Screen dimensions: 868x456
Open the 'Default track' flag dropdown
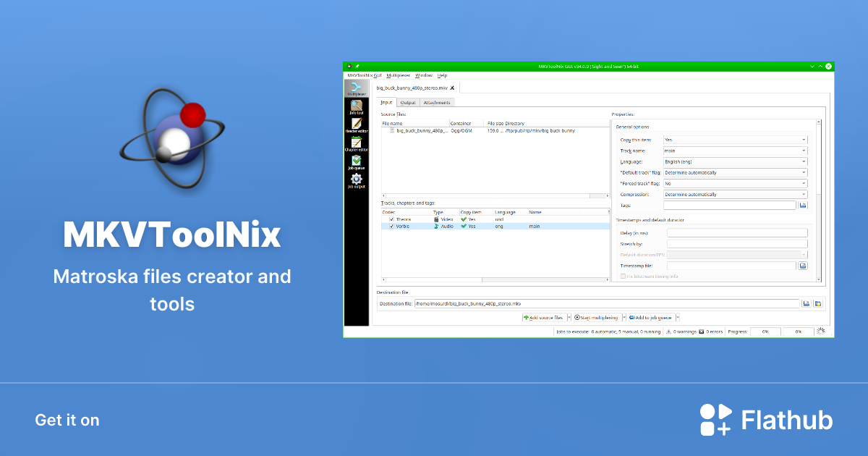point(734,172)
